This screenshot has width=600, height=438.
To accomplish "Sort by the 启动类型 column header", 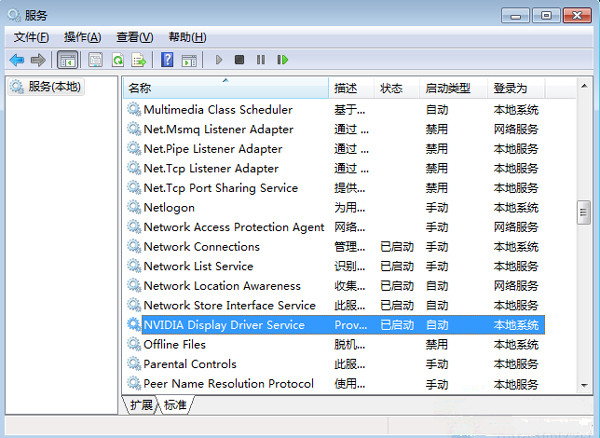I will click(x=447, y=88).
